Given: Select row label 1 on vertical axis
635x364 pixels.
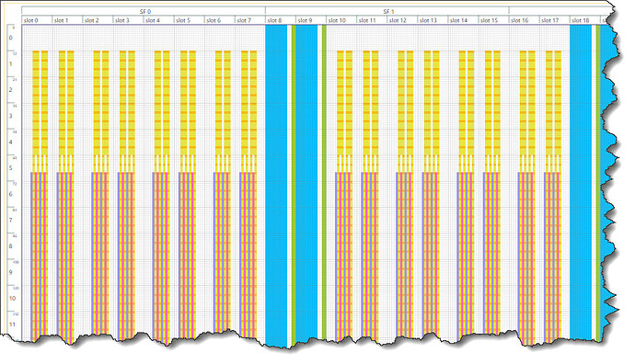Looking at the screenshot, I should pos(11,63).
